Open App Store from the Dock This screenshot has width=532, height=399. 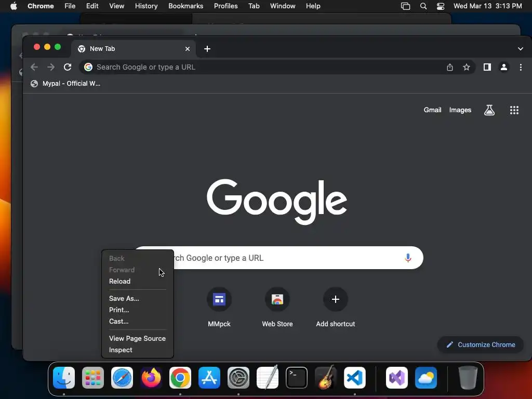(209, 378)
